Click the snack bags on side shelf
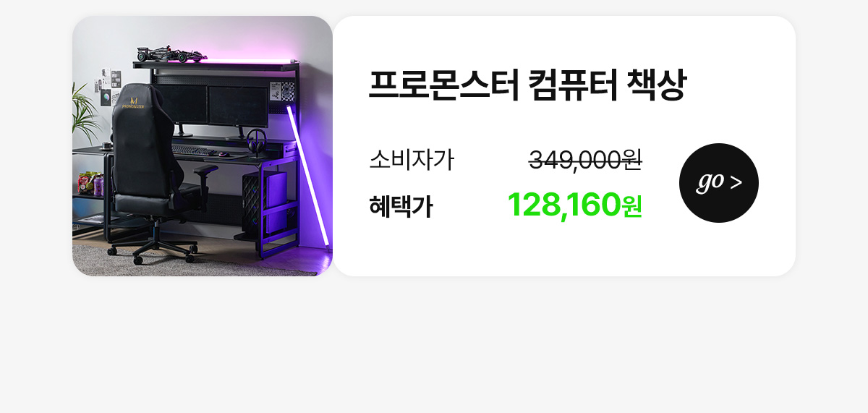Screen dimensions: 868x413 pyautogui.click(x=90, y=182)
